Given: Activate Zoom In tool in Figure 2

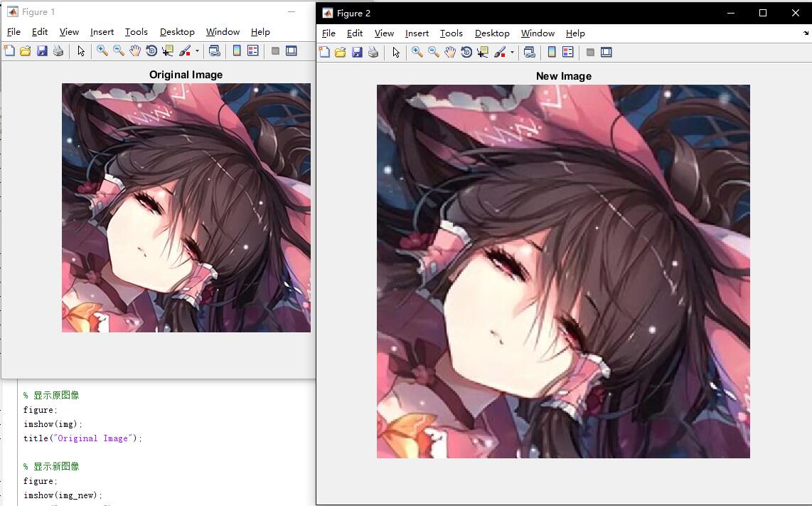Looking at the screenshot, I should [417, 52].
